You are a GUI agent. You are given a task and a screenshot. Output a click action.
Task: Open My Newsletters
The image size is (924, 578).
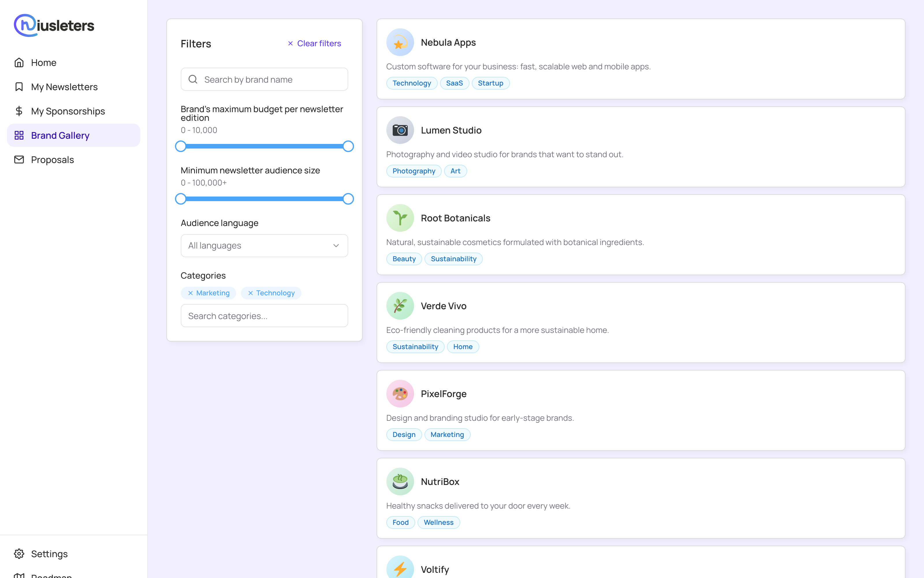coord(73,87)
